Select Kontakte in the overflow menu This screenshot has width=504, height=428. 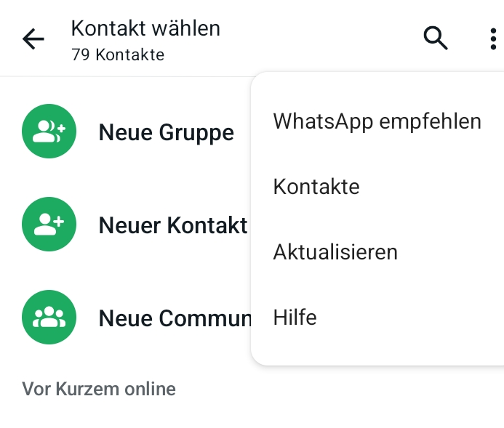coord(316,187)
